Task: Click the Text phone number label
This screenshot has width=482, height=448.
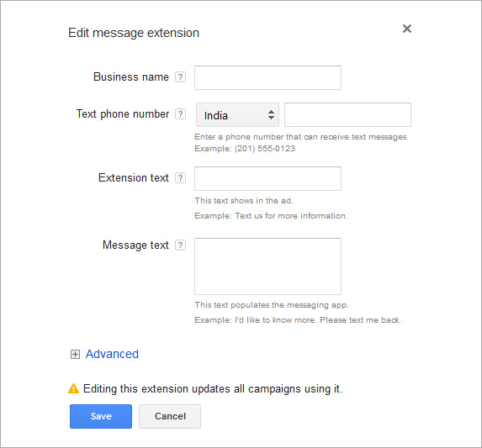Action: [123, 114]
